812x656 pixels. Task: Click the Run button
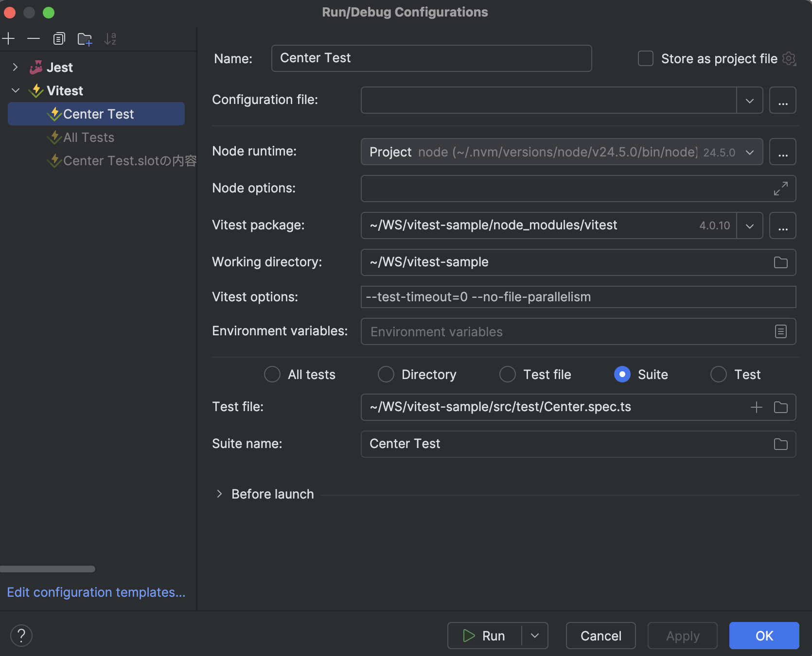point(484,636)
